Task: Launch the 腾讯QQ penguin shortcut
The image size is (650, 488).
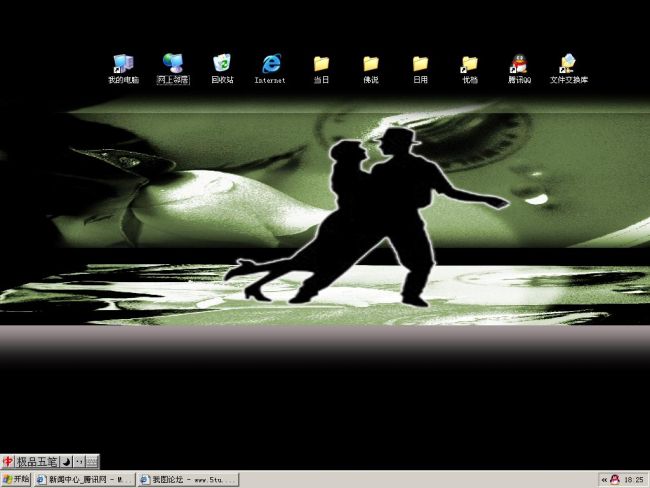Action: coord(518,66)
